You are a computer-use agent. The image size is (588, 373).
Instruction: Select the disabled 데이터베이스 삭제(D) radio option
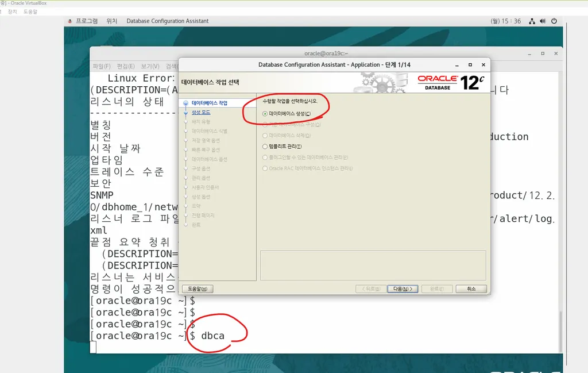(x=265, y=136)
